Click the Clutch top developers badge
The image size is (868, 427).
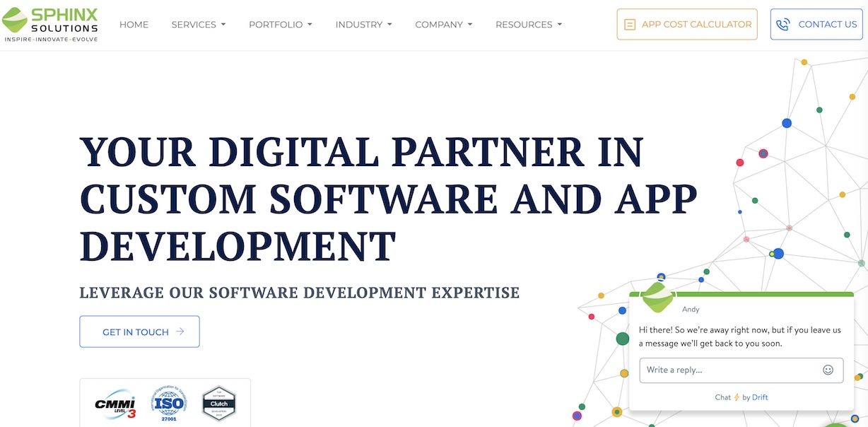pyautogui.click(x=218, y=403)
